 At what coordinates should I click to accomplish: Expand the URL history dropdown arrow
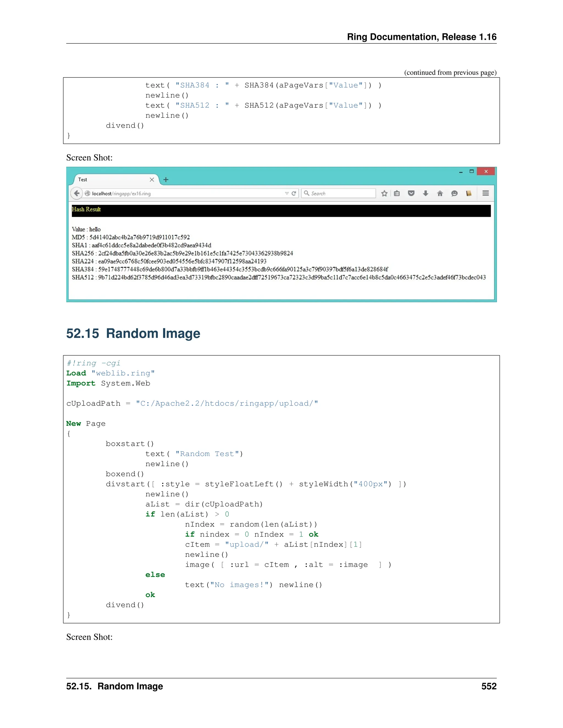click(x=286, y=193)
